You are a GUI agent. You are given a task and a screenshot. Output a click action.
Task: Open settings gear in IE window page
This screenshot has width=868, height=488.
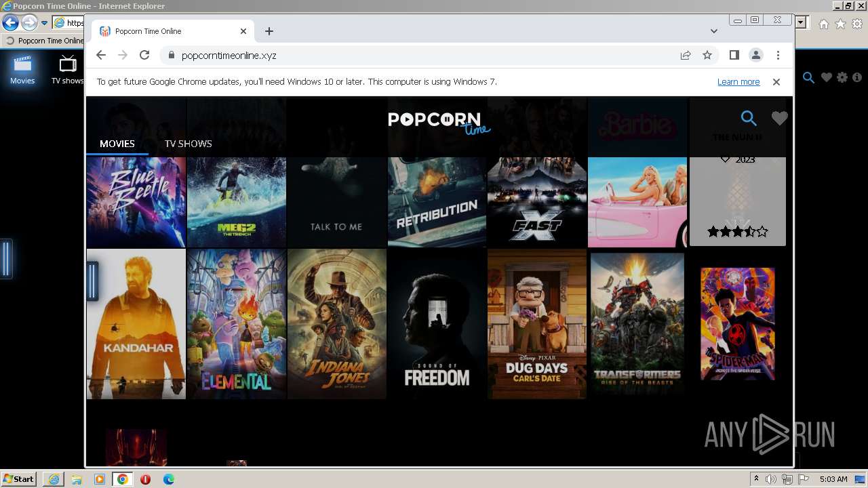point(842,78)
